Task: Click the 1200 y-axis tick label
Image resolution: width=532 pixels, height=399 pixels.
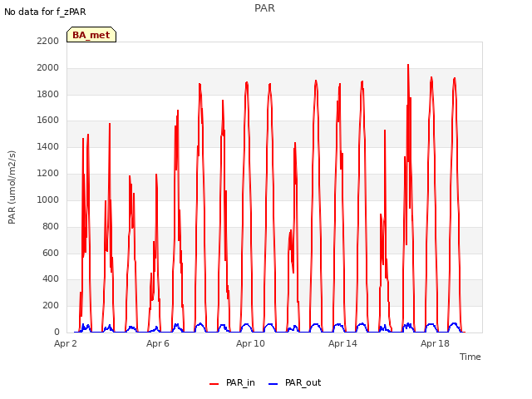Action: (x=48, y=173)
